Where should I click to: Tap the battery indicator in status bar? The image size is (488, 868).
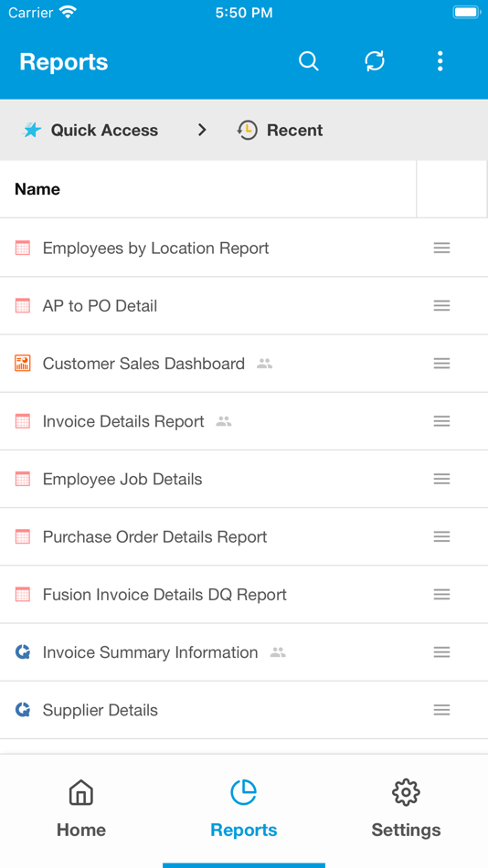466,12
